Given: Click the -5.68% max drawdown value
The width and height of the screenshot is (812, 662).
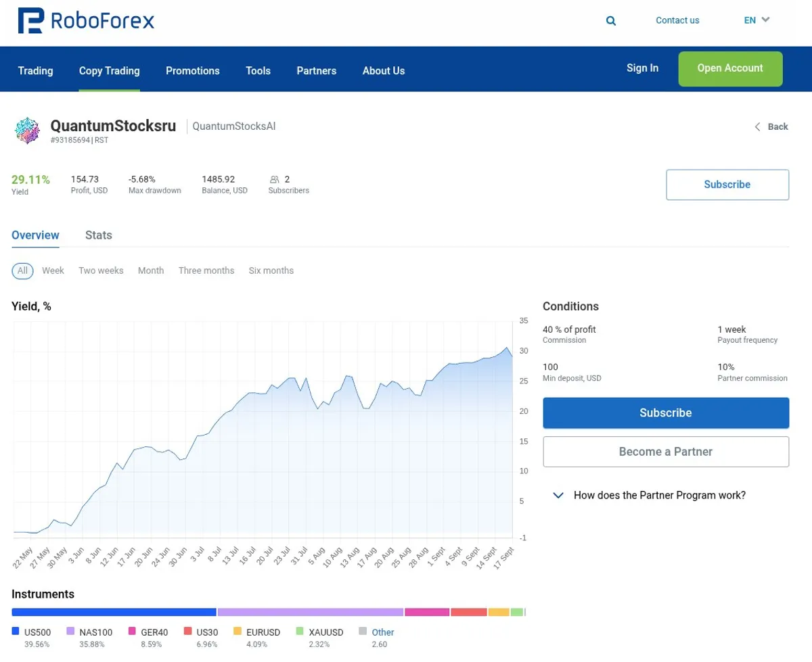Looking at the screenshot, I should 142,179.
